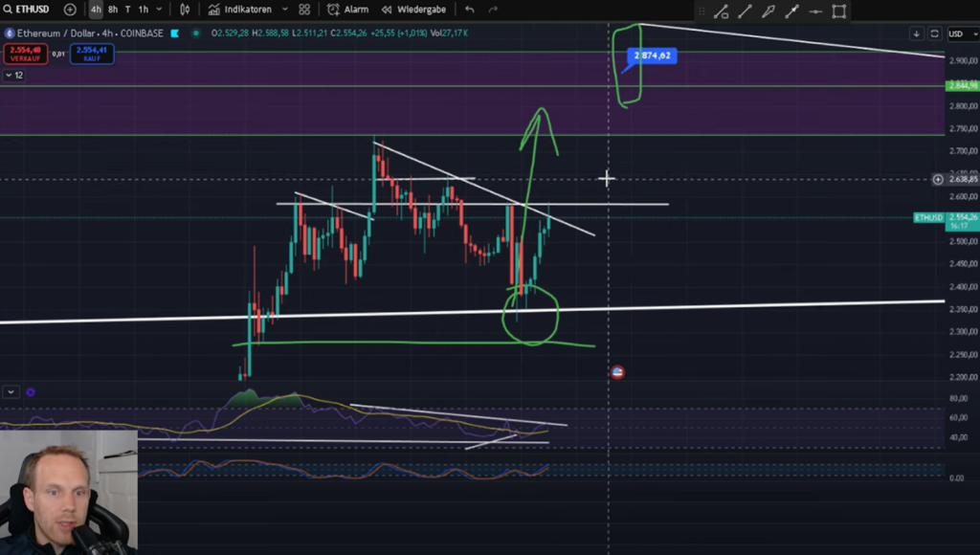Viewport: 980px width, 555px height.
Task: Click the green 2.844,98 price axis label
Action: pos(962,85)
